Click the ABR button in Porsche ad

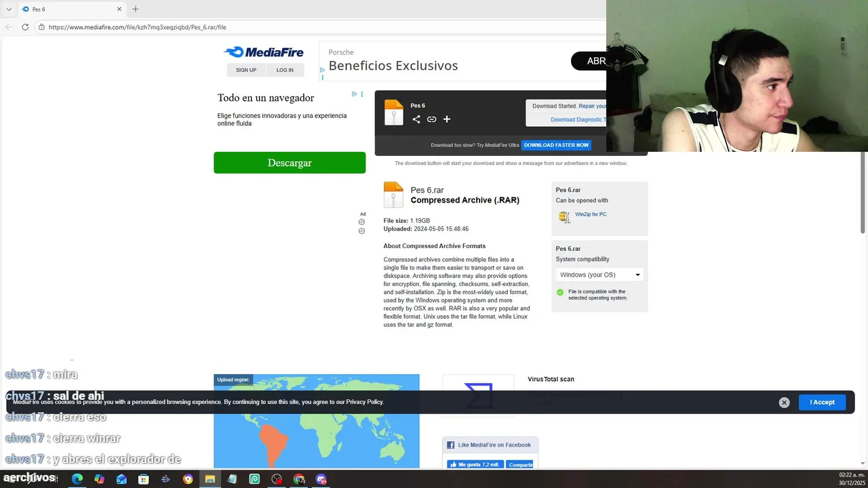589,61
